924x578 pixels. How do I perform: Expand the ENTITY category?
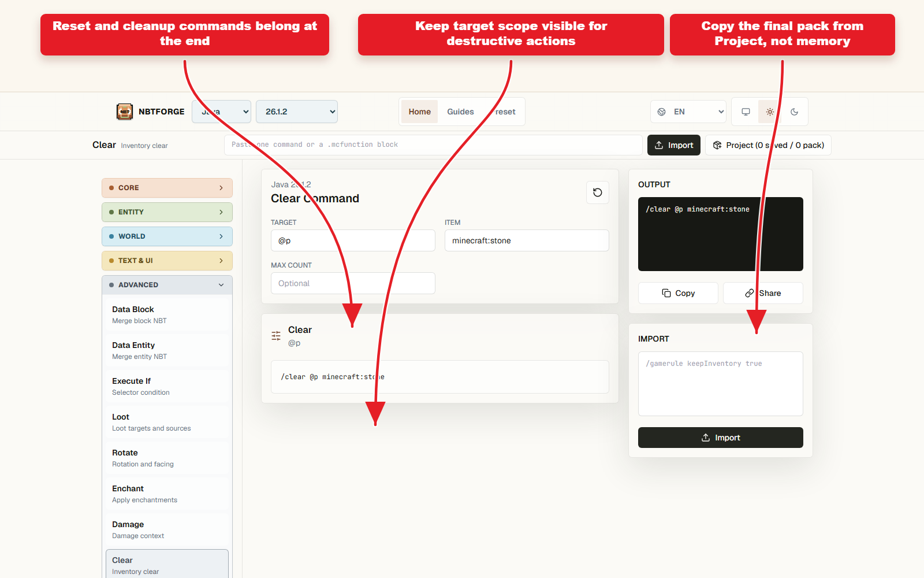[x=167, y=212]
